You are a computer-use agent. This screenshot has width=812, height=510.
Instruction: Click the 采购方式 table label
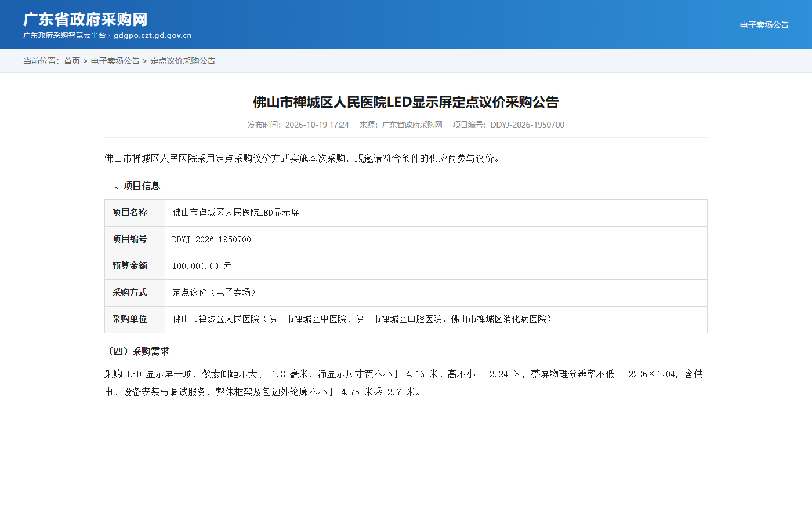130,293
